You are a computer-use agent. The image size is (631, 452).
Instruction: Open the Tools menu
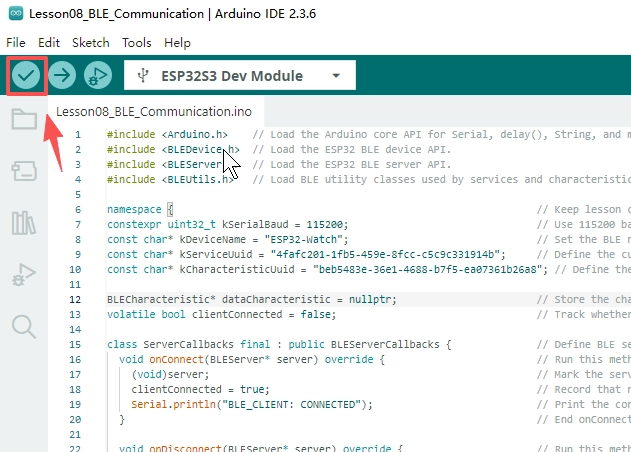(137, 43)
